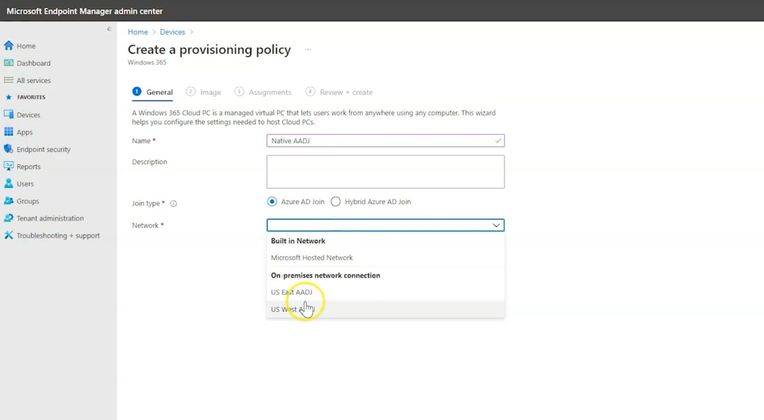Open the Troubleshooting + support sidebar label
The width and height of the screenshot is (764, 420).
(58, 236)
